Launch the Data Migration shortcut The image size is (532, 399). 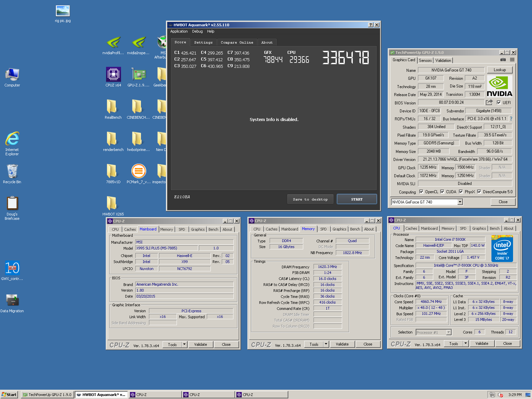(12, 303)
